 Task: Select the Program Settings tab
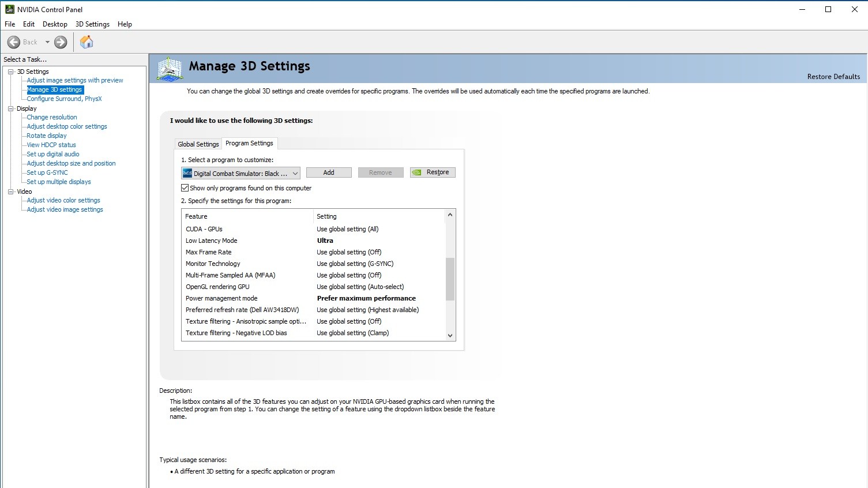pyautogui.click(x=249, y=143)
